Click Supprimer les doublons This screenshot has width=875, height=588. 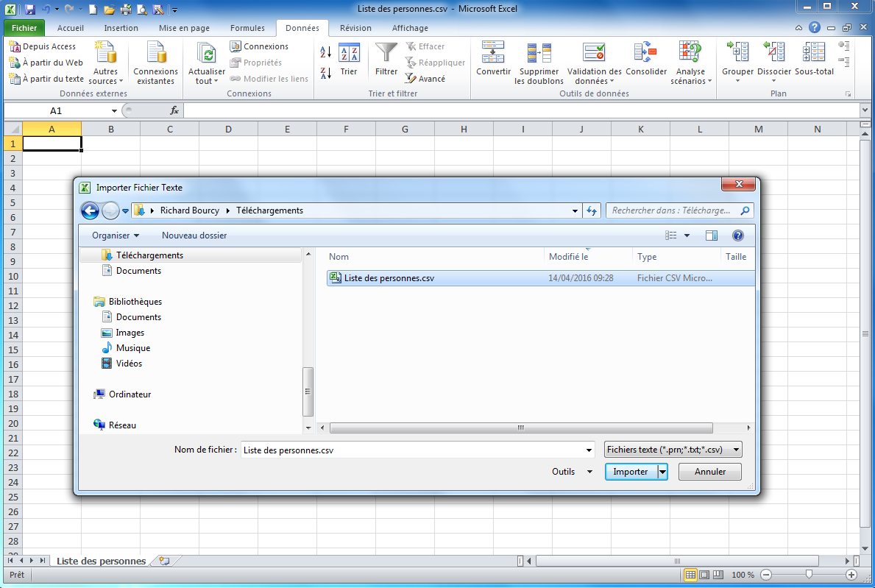click(539, 63)
